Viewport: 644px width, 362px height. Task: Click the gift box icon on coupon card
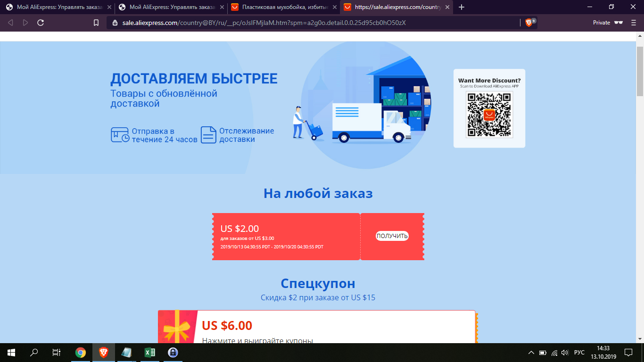[177, 327]
